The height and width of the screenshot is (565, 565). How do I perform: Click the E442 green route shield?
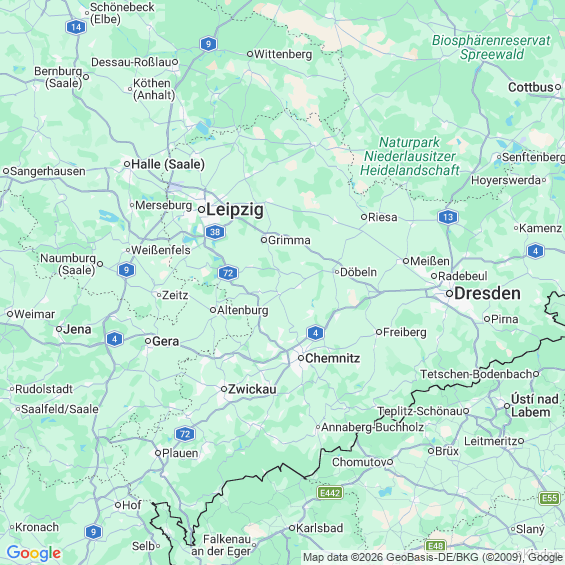(x=330, y=493)
